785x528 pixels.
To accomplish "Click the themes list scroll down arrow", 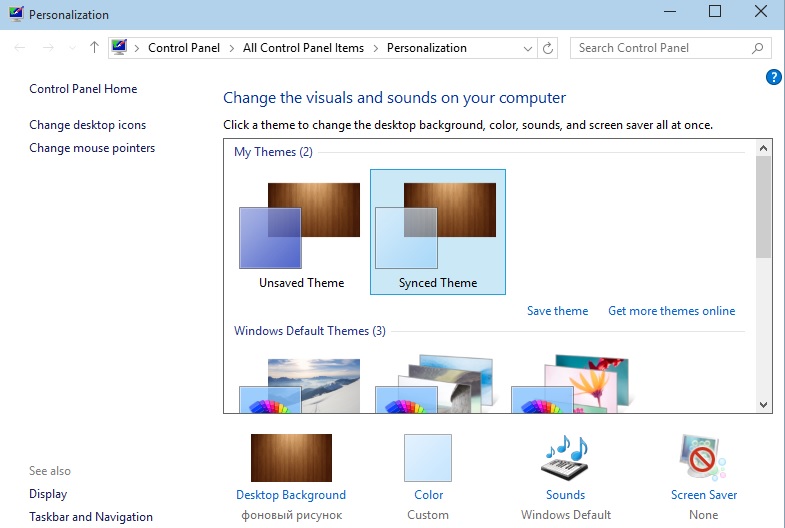I will (763, 405).
